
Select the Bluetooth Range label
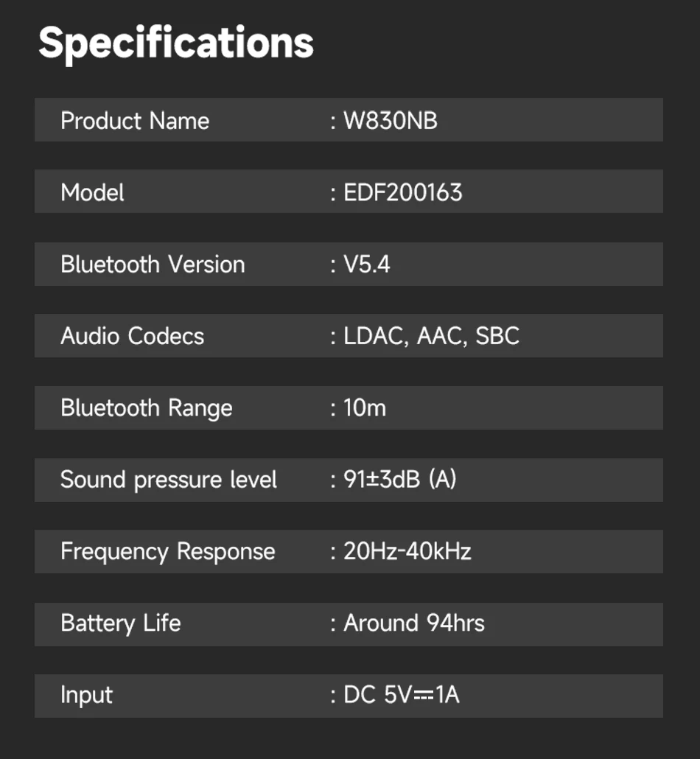[x=146, y=408]
